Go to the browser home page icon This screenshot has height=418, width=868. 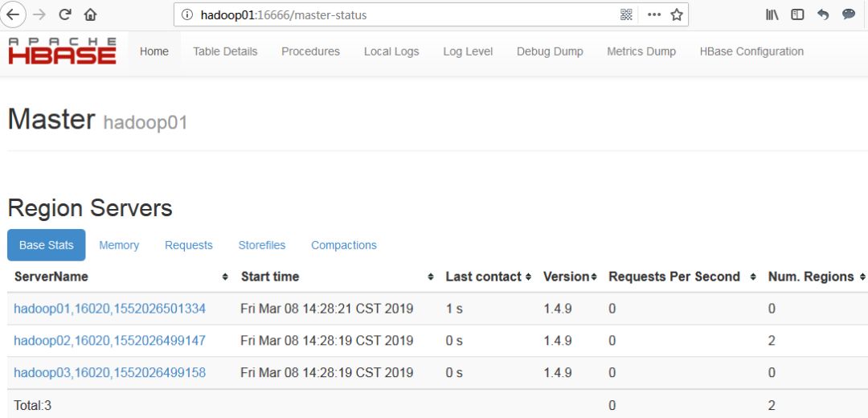pyautogui.click(x=90, y=14)
